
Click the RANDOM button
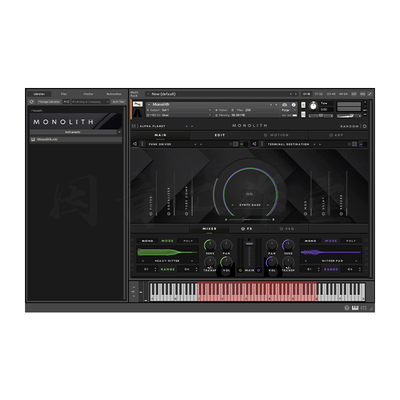[x=350, y=126]
